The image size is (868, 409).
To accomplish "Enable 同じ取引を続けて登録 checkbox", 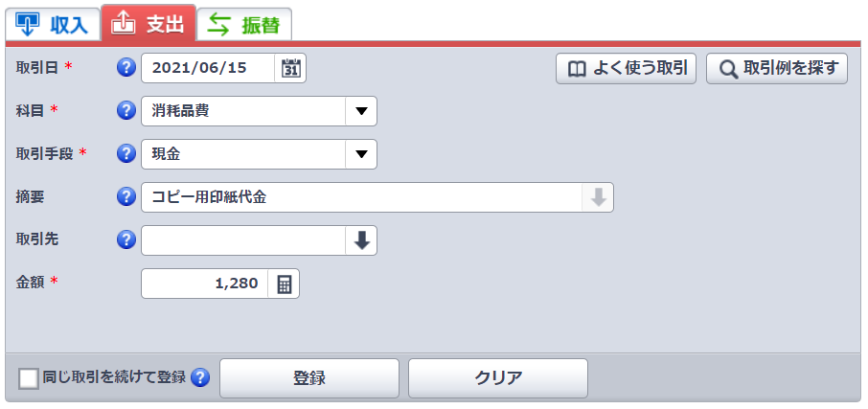I will pyautogui.click(x=29, y=379).
